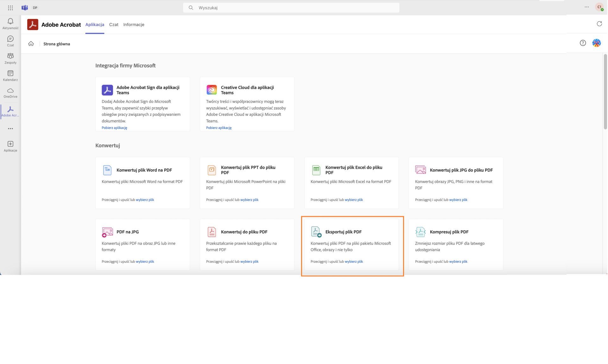608x364 pixels.
Task: Open Zespoły in the sidebar
Action: pyautogui.click(x=10, y=59)
